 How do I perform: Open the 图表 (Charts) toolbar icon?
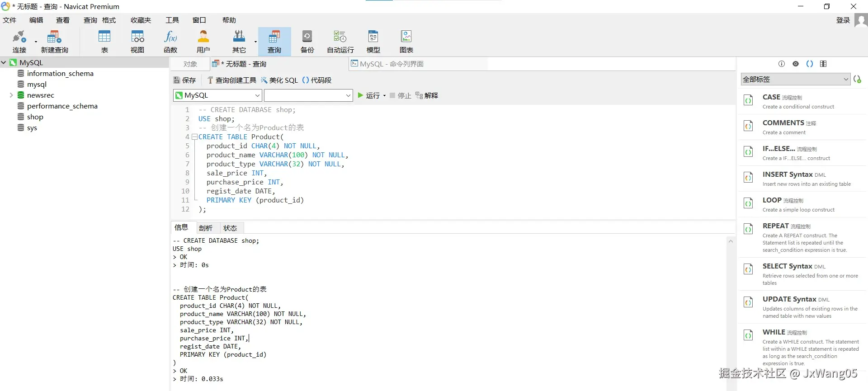click(x=406, y=42)
